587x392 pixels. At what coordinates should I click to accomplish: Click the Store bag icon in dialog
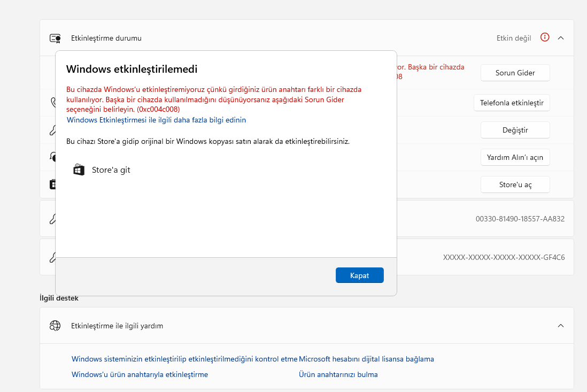tap(79, 170)
